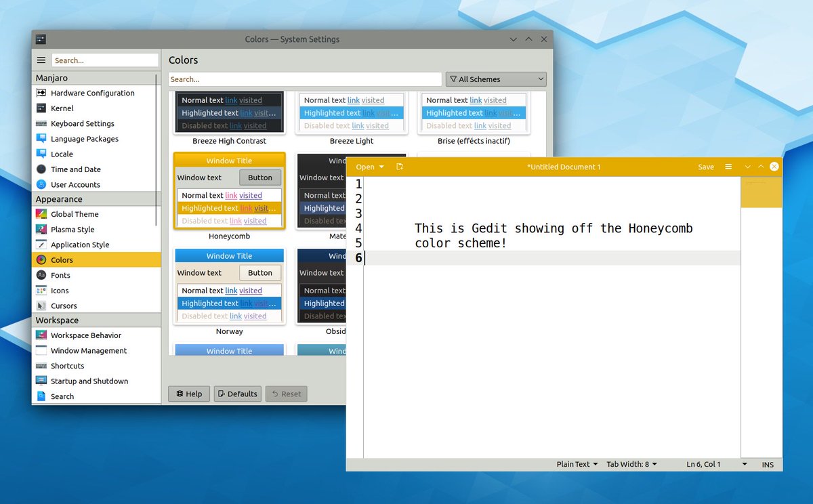Click the INS indicator in Gedit status bar

(x=768, y=464)
